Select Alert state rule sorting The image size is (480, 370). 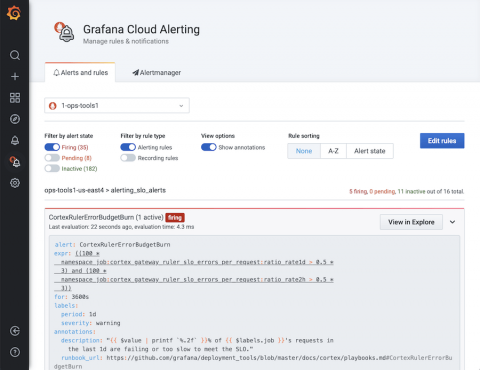370,151
